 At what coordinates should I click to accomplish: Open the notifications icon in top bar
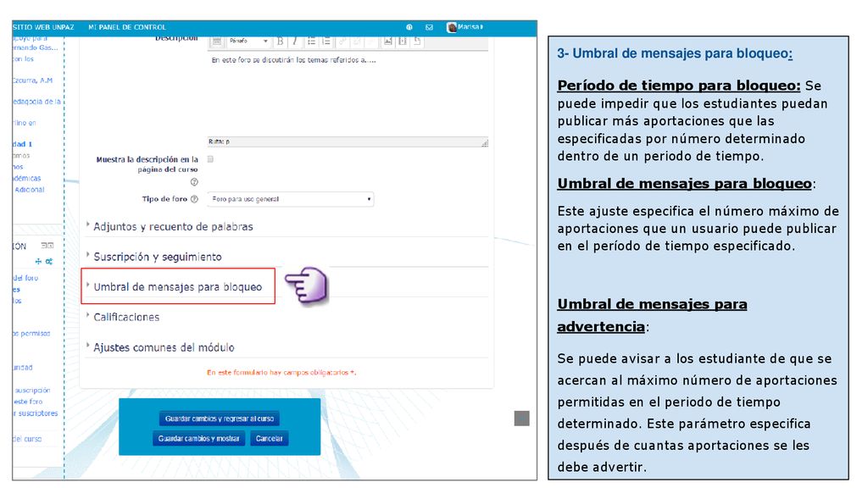[409, 27]
